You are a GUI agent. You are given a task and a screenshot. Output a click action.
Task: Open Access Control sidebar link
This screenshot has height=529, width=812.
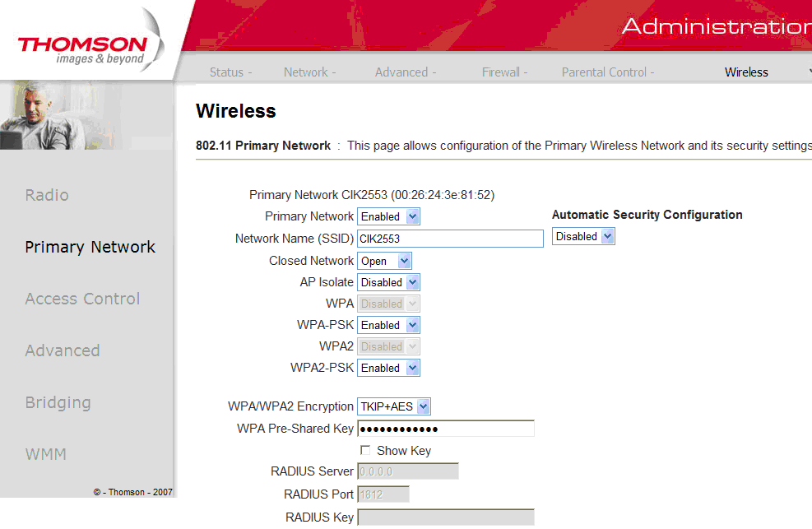click(82, 299)
